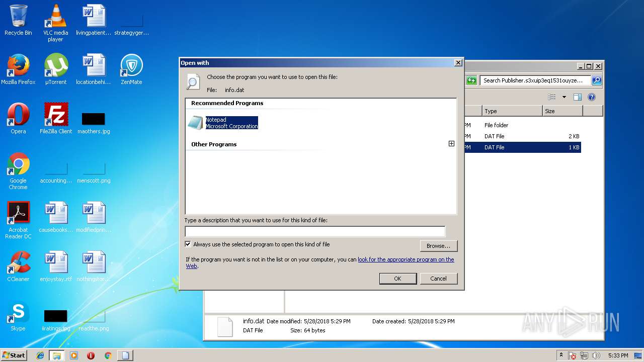Open enjoystay.rtf on desktop

click(x=55, y=266)
